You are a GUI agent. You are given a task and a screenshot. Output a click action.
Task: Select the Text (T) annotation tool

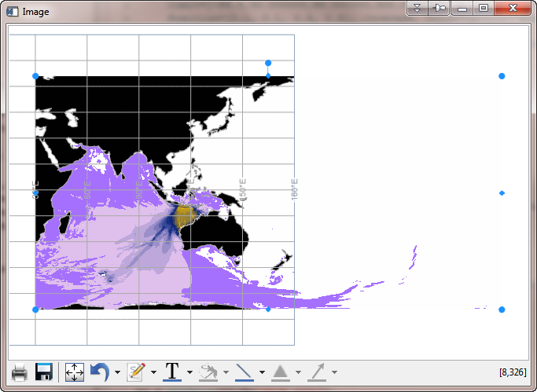(x=172, y=372)
